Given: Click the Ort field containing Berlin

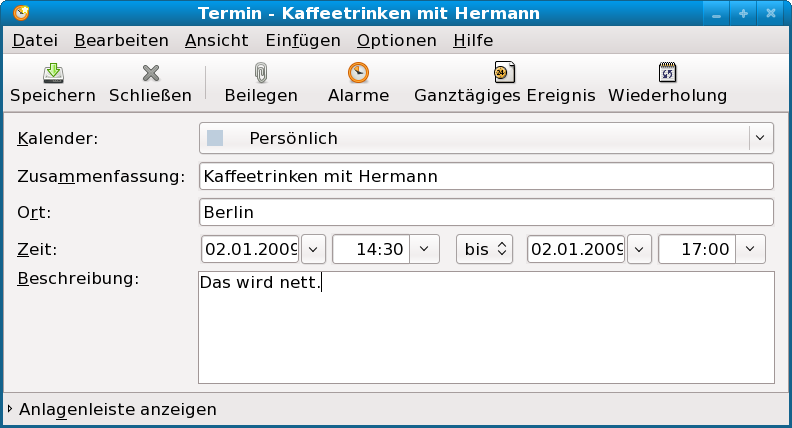Looking at the screenshot, I should (486, 212).
